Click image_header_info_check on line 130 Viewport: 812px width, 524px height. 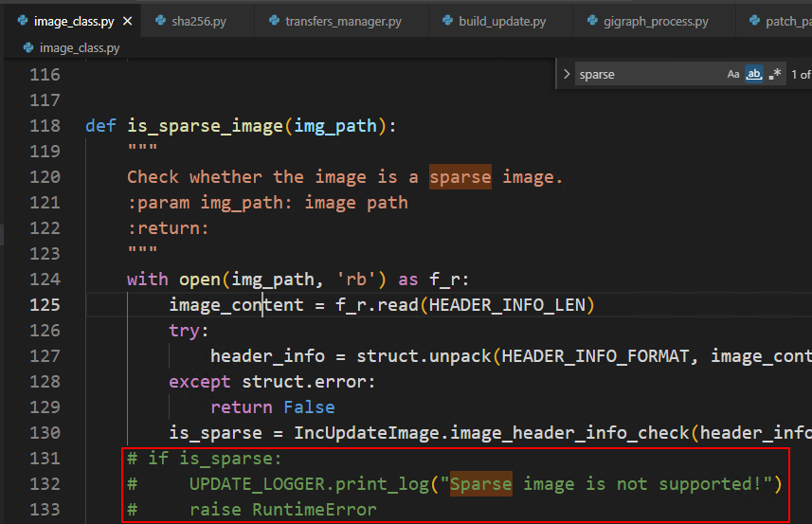pyautogui.click(x=569, y=433)
